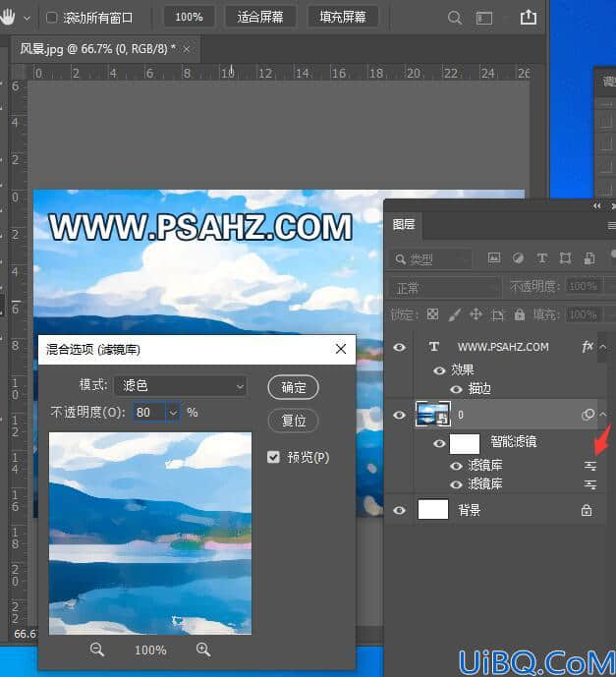Open the Layers panel menu icon
616x677 pixels.
611,225
